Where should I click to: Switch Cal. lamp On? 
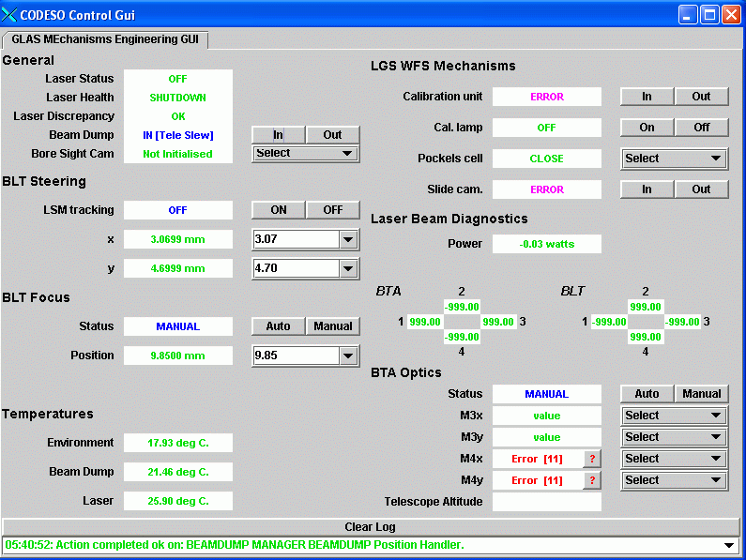tap(647, 128)
